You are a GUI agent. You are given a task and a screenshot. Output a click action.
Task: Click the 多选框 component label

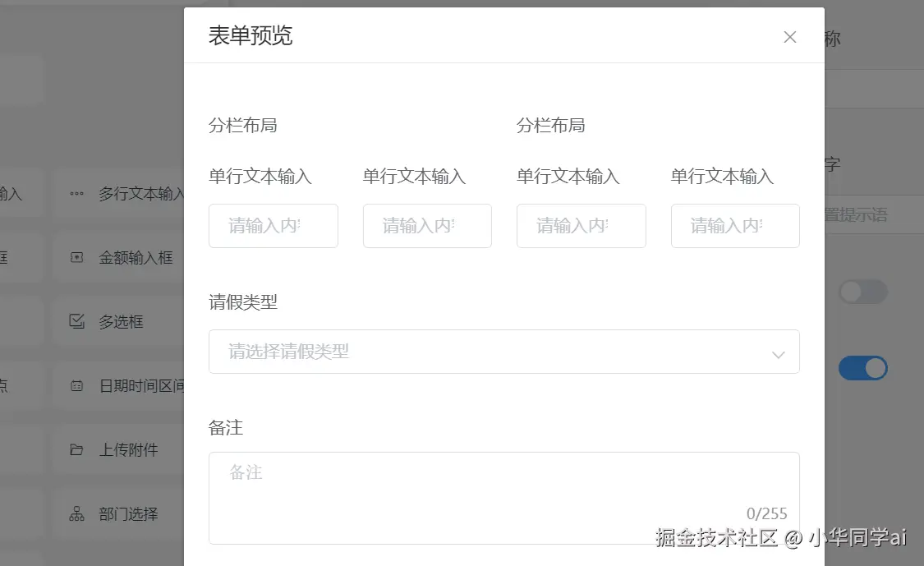121,321
